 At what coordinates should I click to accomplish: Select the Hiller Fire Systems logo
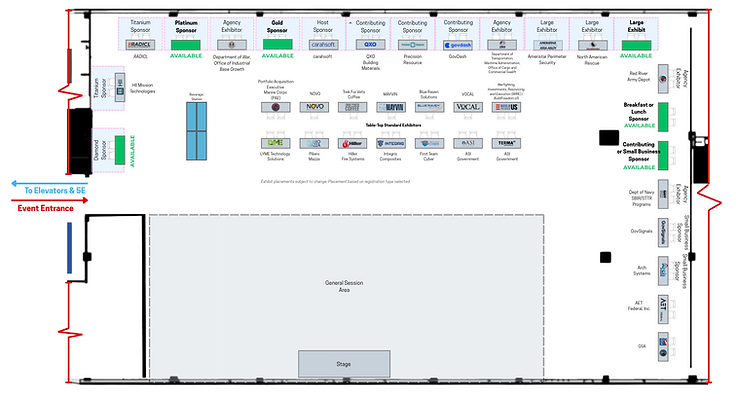click(353, 143)
